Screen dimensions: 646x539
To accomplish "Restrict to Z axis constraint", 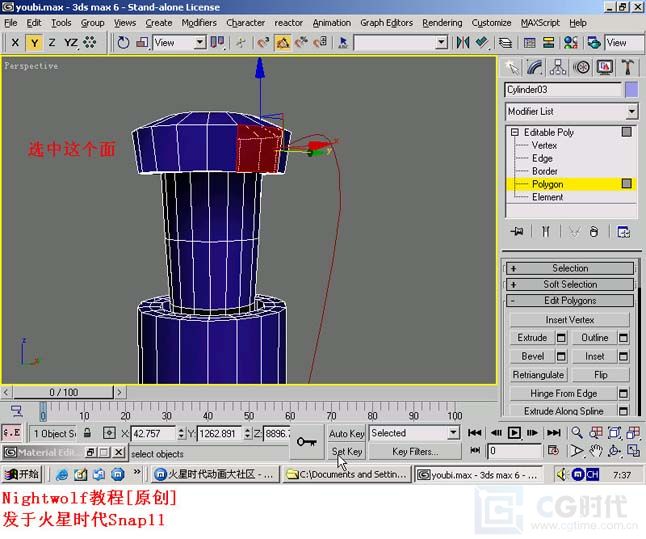I will 52,42.
